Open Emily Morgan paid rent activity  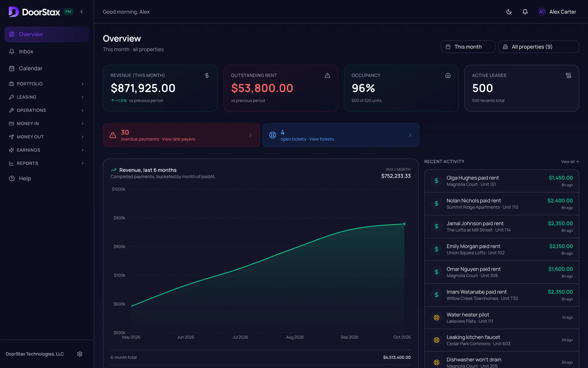coord(502,249)
